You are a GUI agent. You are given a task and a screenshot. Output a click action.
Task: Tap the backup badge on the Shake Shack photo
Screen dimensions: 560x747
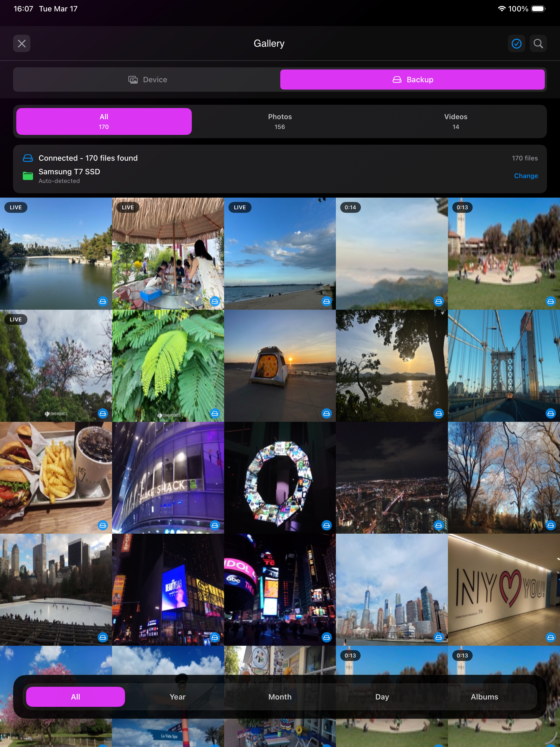click(215, 525)
